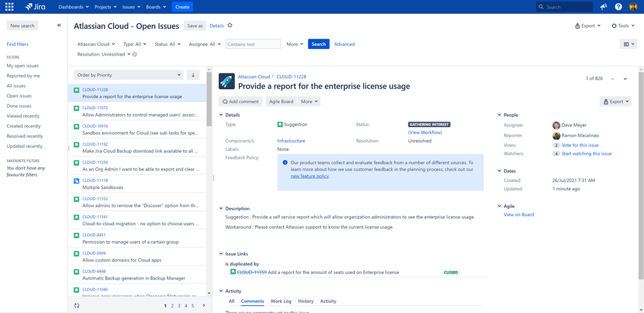Go to next issue with down chevron

[x=625, y=79]
